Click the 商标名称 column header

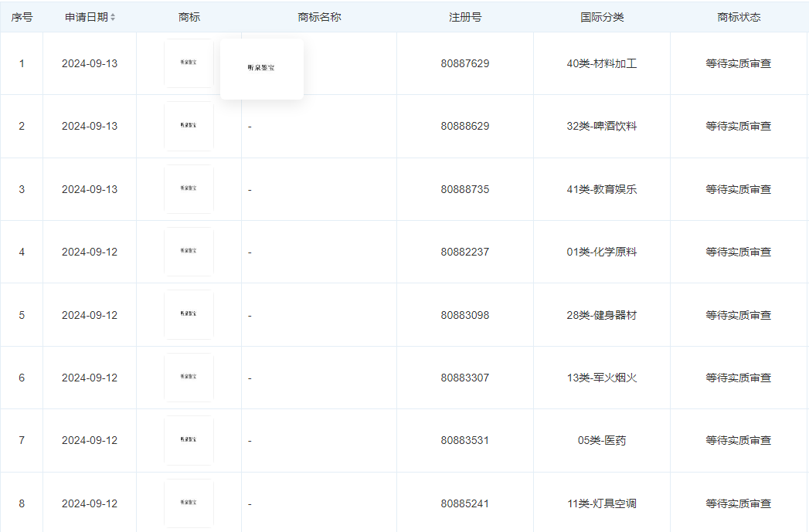point(319,17)
